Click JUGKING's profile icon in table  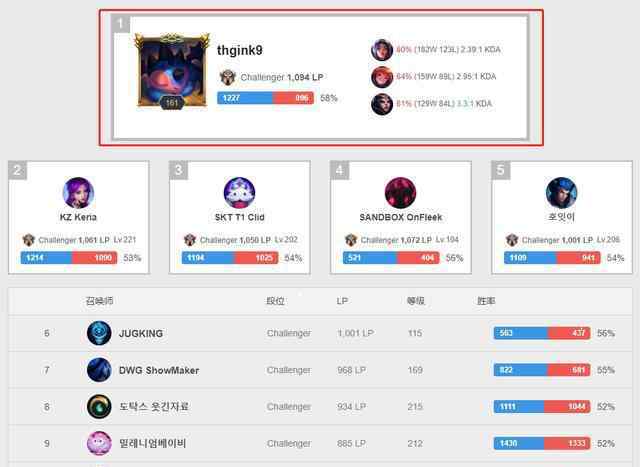click(99, 333)
